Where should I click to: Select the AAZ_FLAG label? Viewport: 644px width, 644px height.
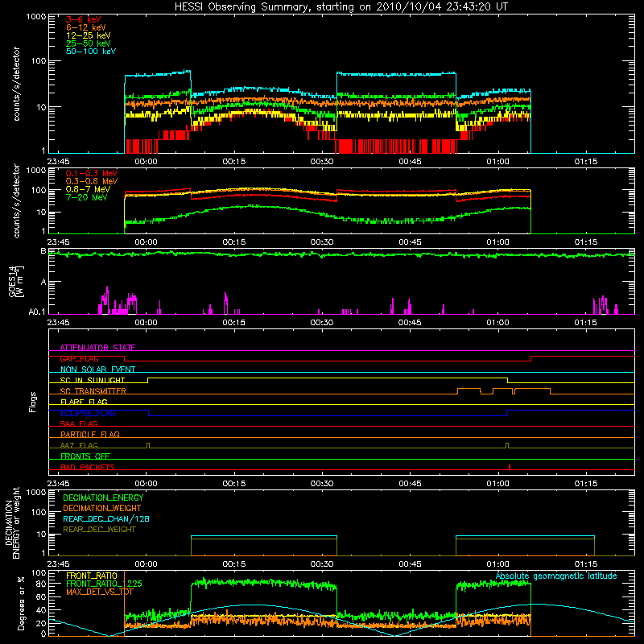tap(79, 445)
